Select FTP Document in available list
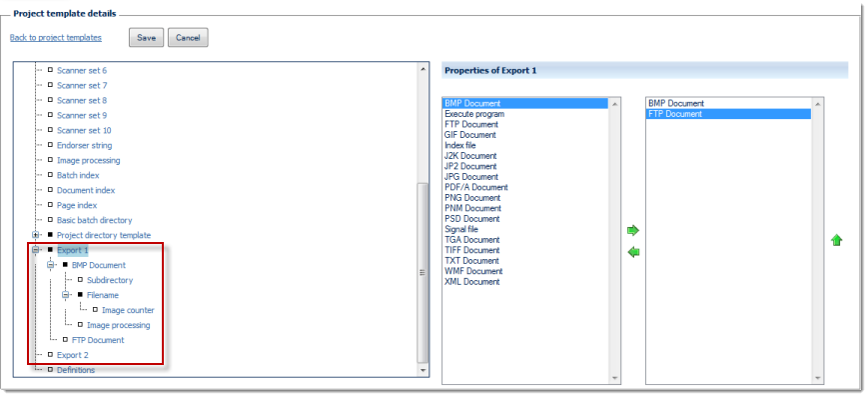This screenshot has height=397, width=868. (524, 124)
